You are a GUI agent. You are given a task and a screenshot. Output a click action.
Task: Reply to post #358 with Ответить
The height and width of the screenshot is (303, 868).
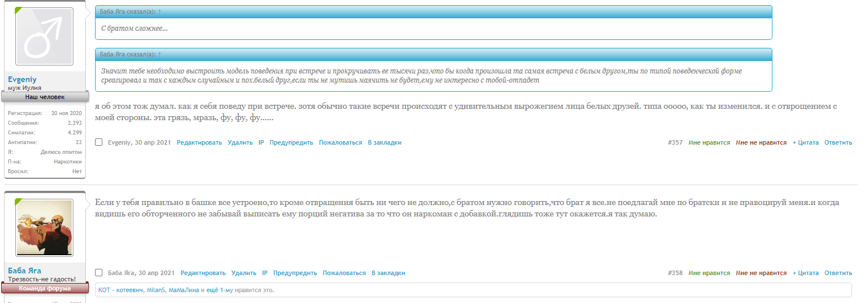tap(838, 273)
